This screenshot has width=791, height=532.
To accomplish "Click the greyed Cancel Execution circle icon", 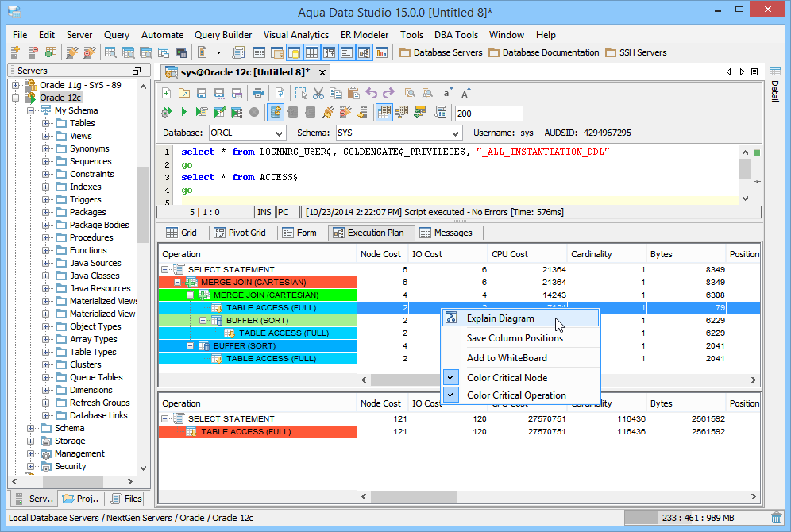I will click(x=254, y=112).
